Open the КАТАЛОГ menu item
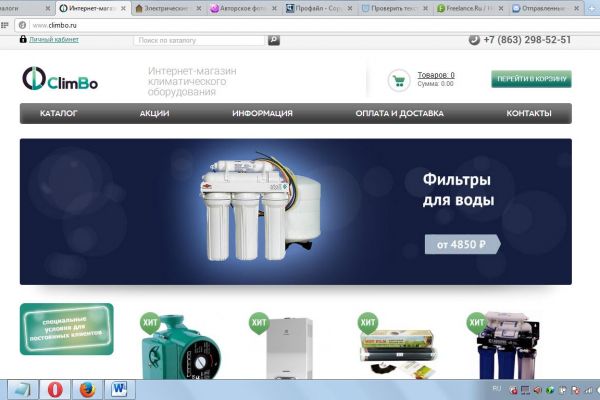The image size is (600, 400). tap(59, 113)
